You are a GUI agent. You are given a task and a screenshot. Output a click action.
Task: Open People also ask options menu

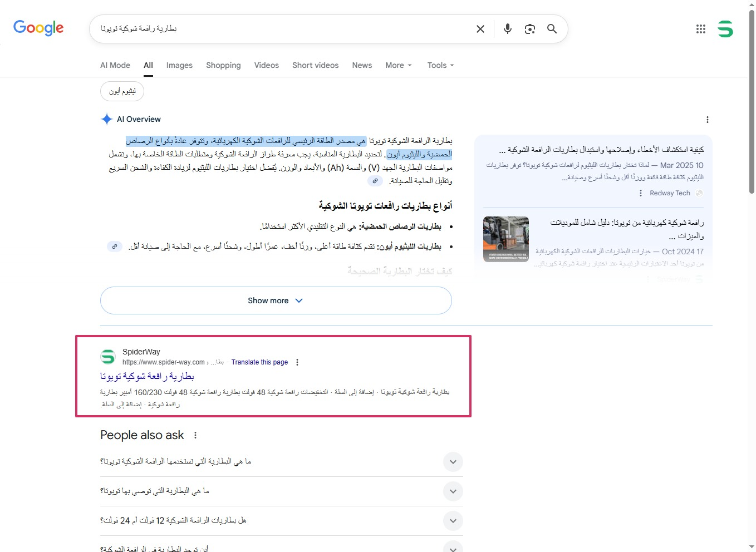tap(195, 435)
